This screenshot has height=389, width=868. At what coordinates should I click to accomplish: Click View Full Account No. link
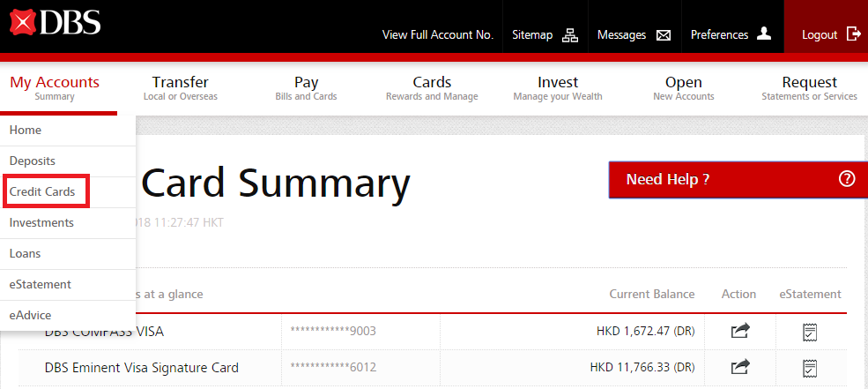point(437,35)
